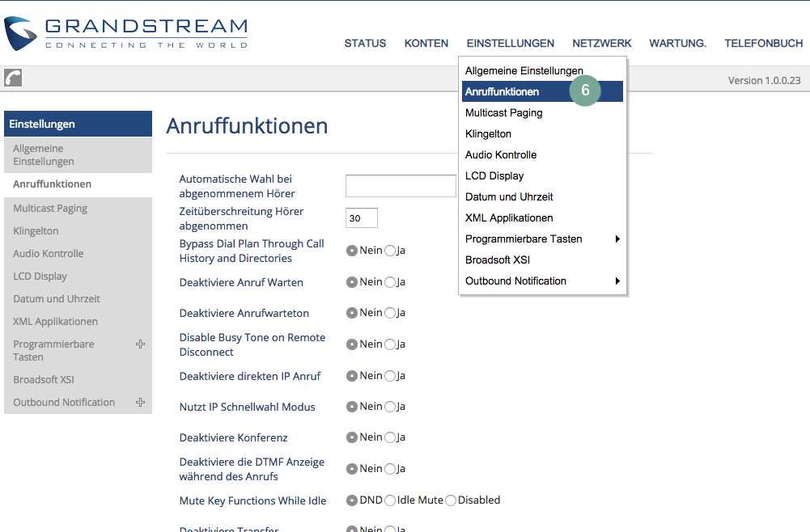Select Broadsoft XSI in dropdown menu
This screenshot has width=810, height=532.
tap(542, 260)
